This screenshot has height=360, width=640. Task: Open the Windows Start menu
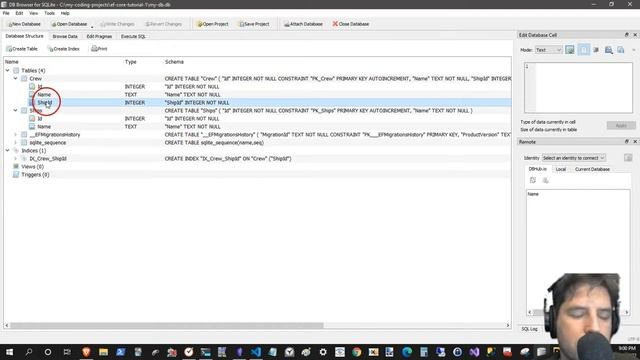coord(9,352)
